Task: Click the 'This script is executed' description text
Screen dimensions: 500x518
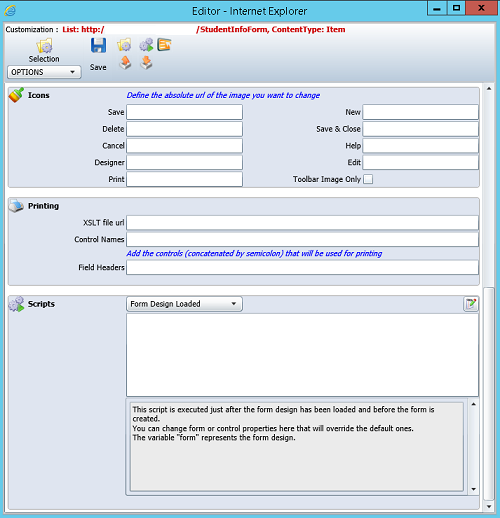Action: tap(283, 423)
